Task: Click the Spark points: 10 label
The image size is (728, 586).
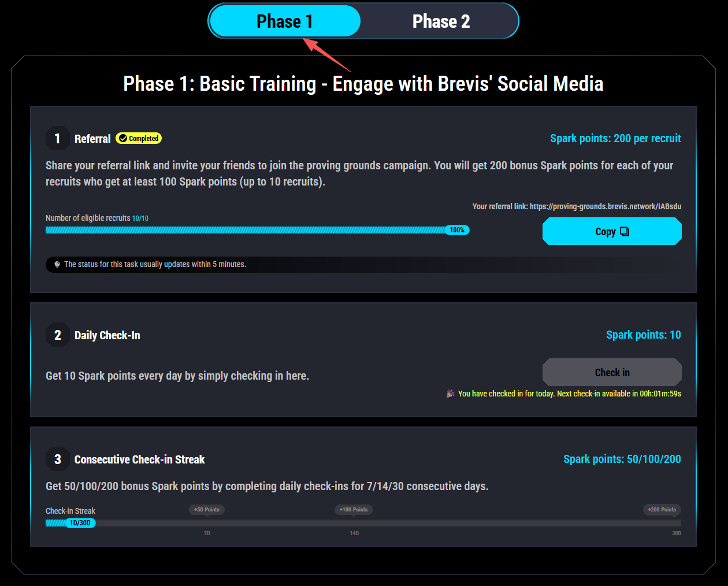Action: [643, 335]
